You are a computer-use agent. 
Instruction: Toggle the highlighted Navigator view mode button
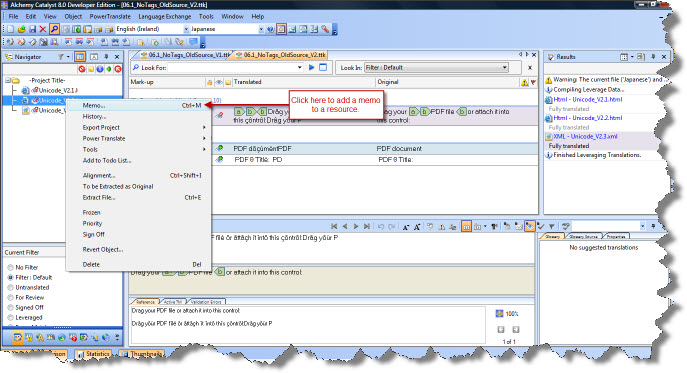tap(80, 57)
